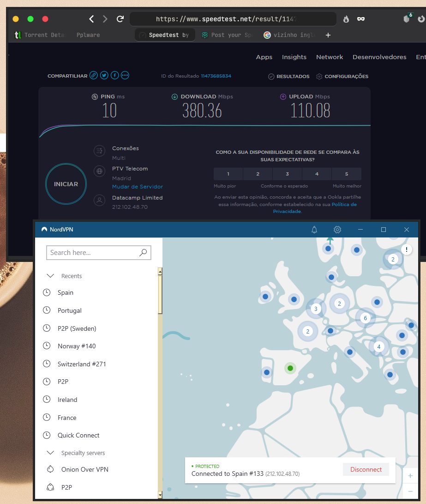The width and height of the screenshot is (426, 504).
Task: Collapse the Recents section
Action: tap(50, 276)
